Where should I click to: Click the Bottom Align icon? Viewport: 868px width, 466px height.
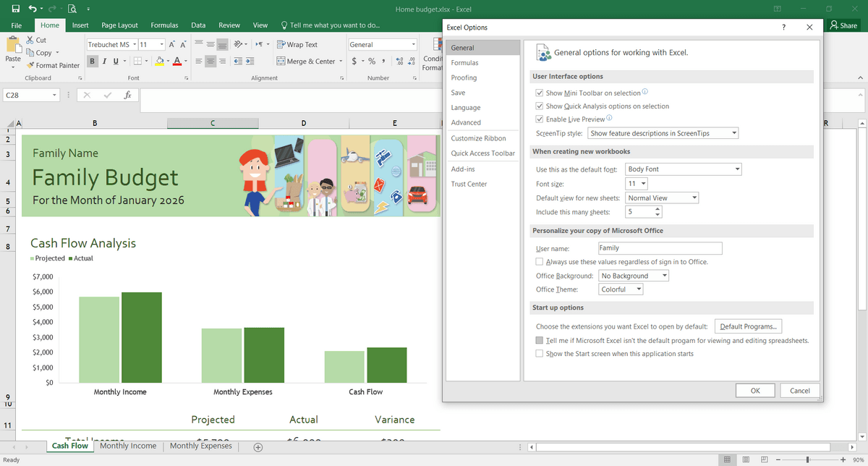[223, 45]
